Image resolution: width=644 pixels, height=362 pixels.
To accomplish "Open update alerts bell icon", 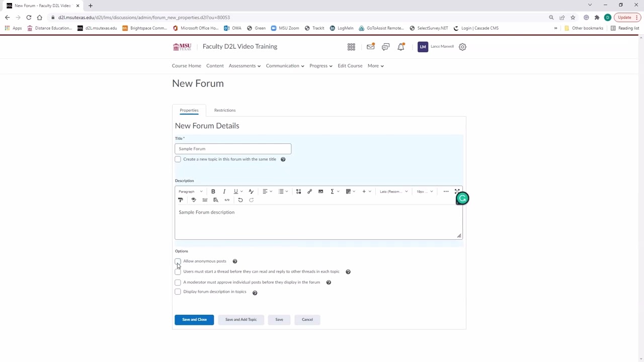I will tap(401, 47).
